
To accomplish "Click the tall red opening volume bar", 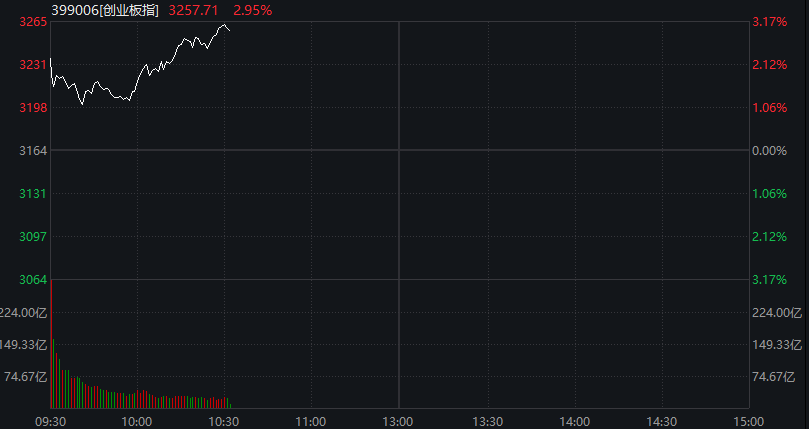I will (x=51, y=344).
